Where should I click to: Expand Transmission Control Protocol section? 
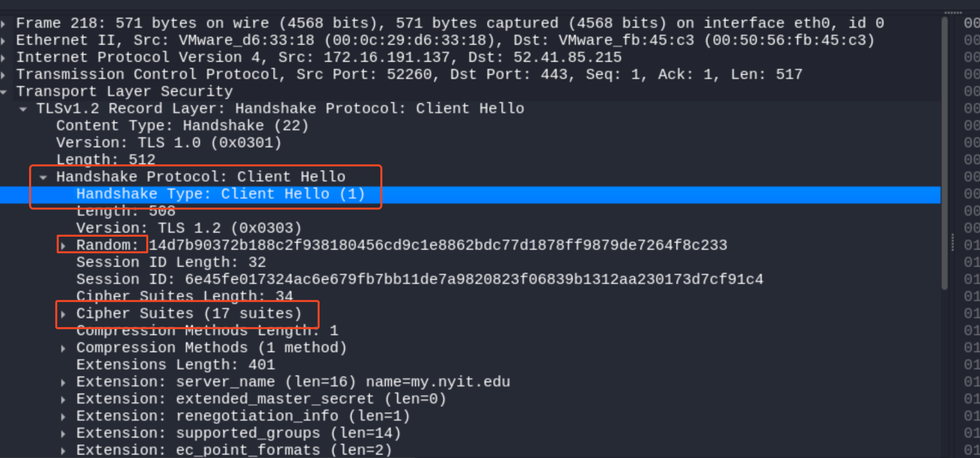pos(4,75)
